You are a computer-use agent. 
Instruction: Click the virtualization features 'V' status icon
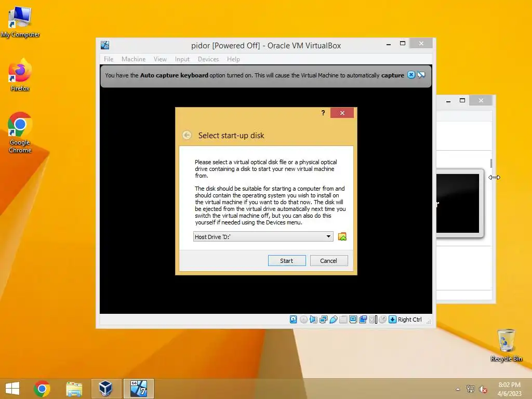pyautogui.click(x=373, y=320)
